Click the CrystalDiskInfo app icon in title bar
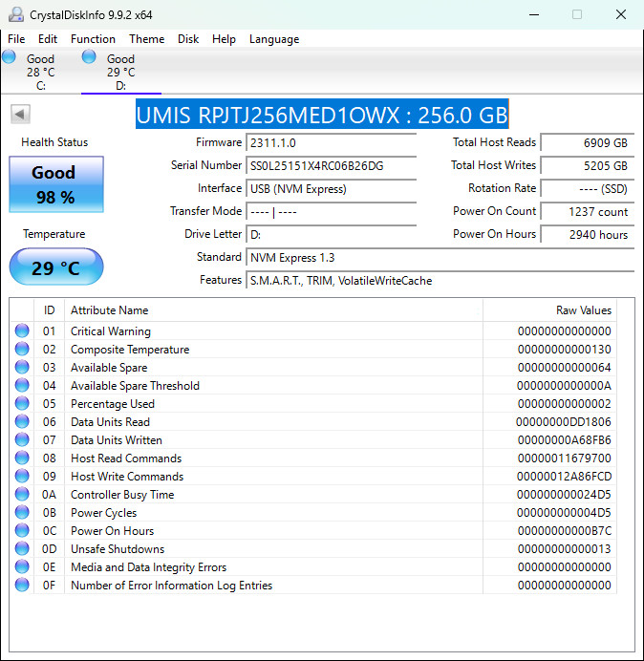 point(16,14)
